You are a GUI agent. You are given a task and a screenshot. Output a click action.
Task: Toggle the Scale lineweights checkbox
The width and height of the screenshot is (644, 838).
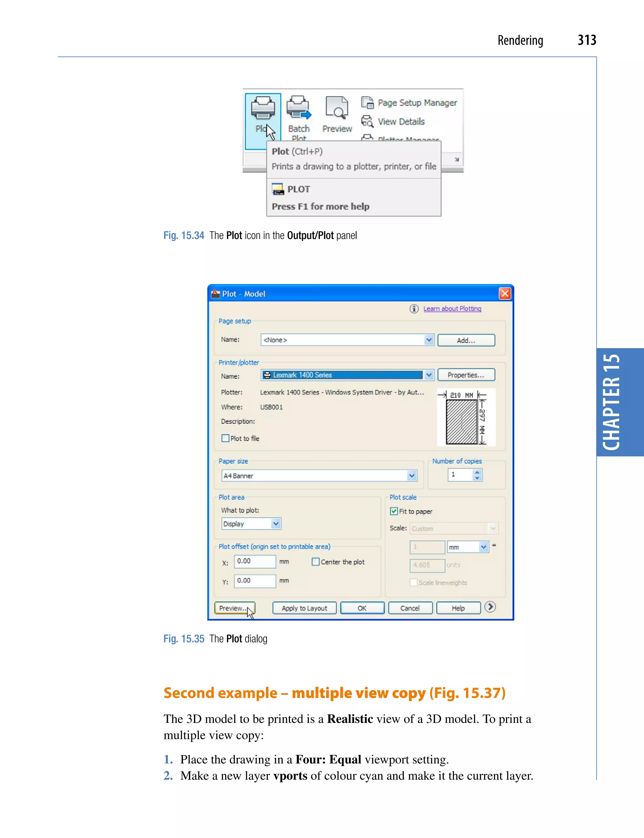tap(414, 582)
